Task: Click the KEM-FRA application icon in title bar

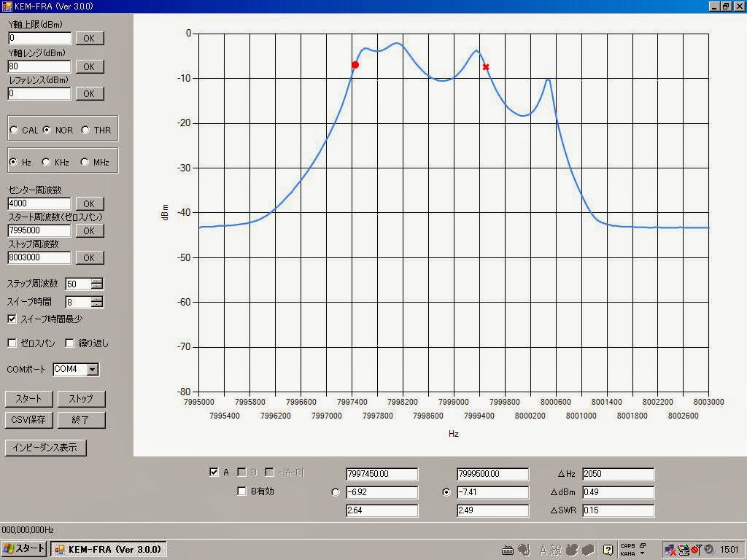Action: [7, 6]
